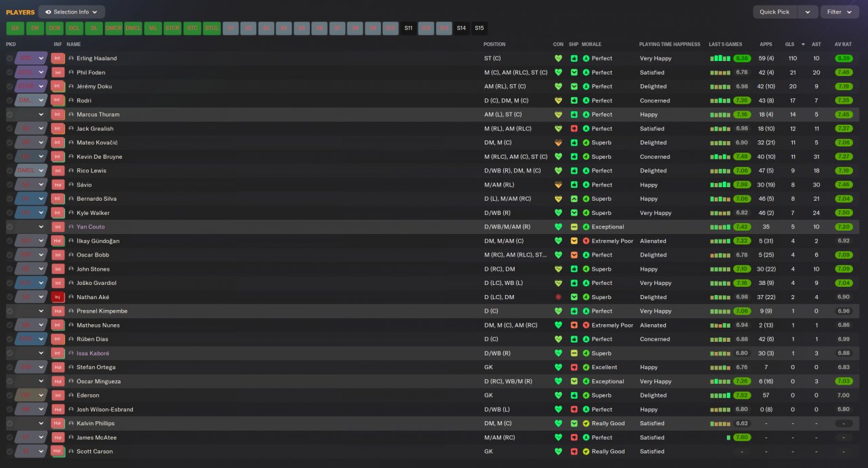Toggle selection checkmark for Scott Carson
Screen dimensions: 868x468
(x=9, y=452)
